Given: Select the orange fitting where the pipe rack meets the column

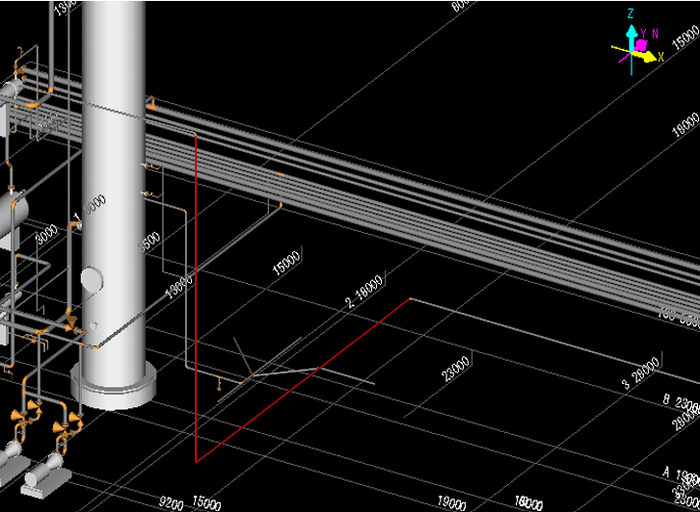Looking at the screenshot, I should [x=151, y=100].
